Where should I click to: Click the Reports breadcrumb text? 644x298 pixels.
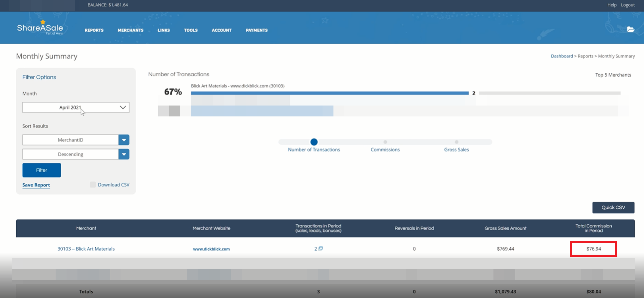[x=585, y=56]
